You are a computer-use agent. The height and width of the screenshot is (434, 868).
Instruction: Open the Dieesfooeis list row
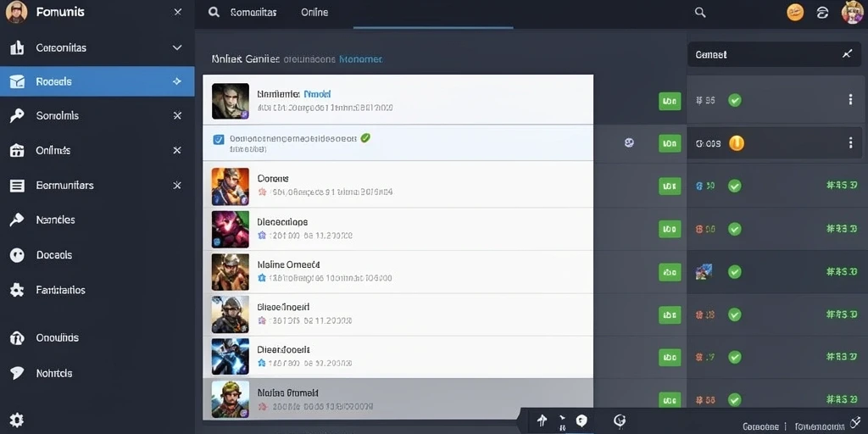pyautogui.click(x=398, y=357)
